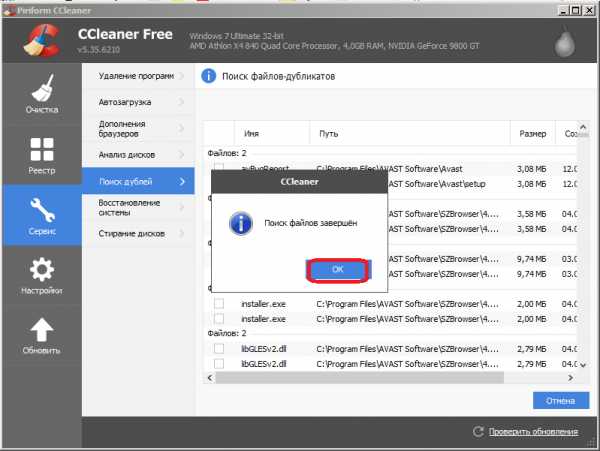600x451 pixels.
Task: Sort by the Путь column header
Action: pos(410,134)
